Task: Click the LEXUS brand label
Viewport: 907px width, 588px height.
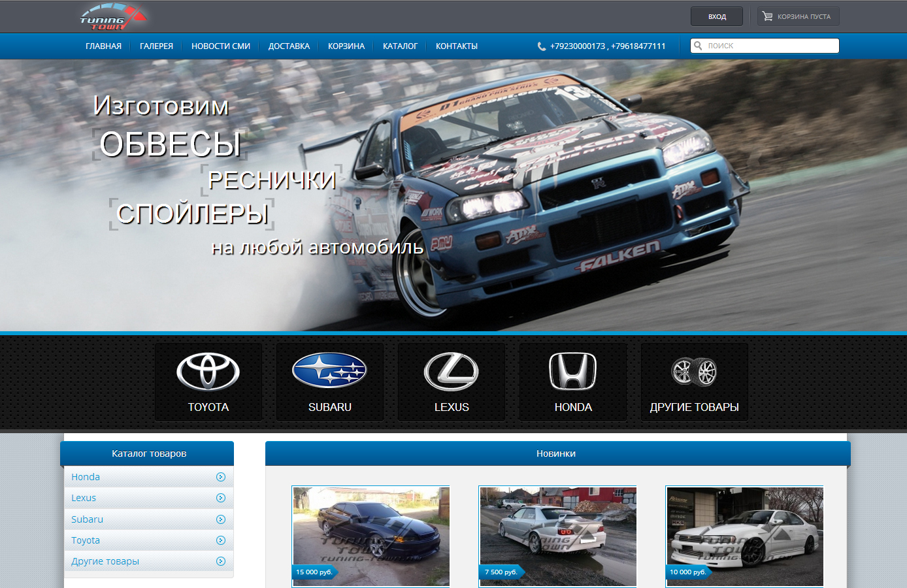Action: tap(452, 407)
